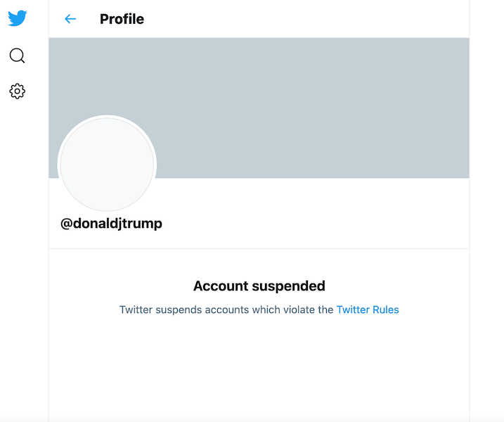Click the word 'suspended' in the heading
Screen dimensions: 504x422
point(289,286)
